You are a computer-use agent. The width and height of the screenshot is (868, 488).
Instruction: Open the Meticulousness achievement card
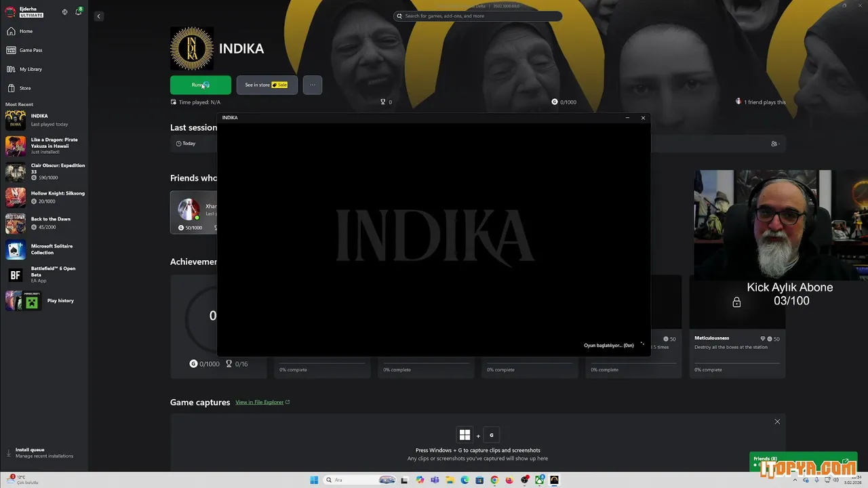(737, 327)
